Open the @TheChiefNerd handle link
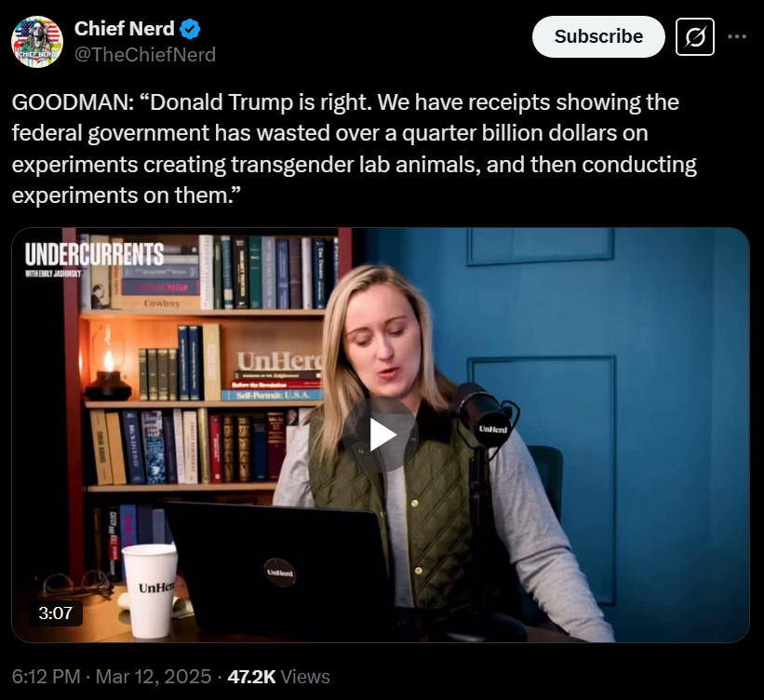Viewport: 764px width, 700px height. [x=145, y=55]
